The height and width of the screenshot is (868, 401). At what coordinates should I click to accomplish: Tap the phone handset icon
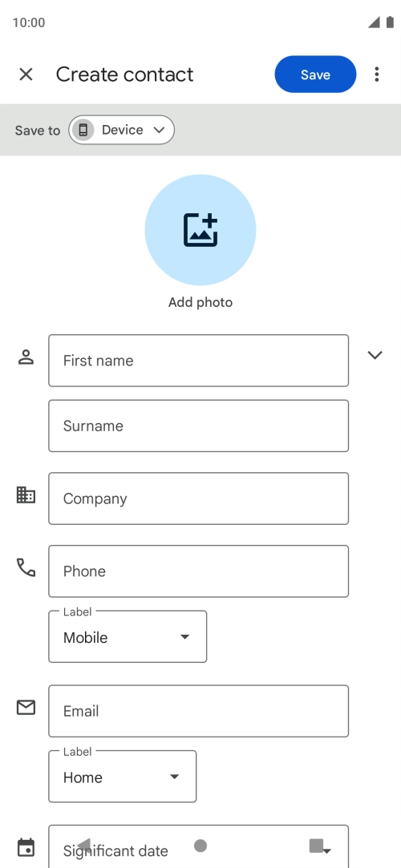point(26,567)
